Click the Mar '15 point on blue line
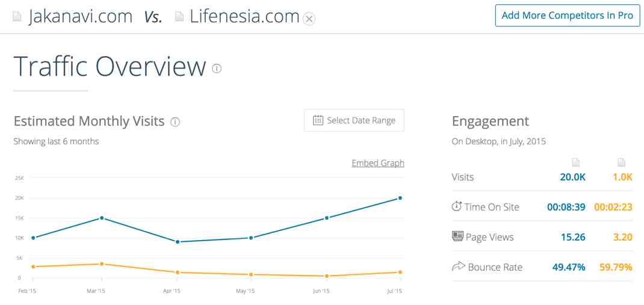Image resolution: width=644 pixels, height=305 pixels. 102,218
